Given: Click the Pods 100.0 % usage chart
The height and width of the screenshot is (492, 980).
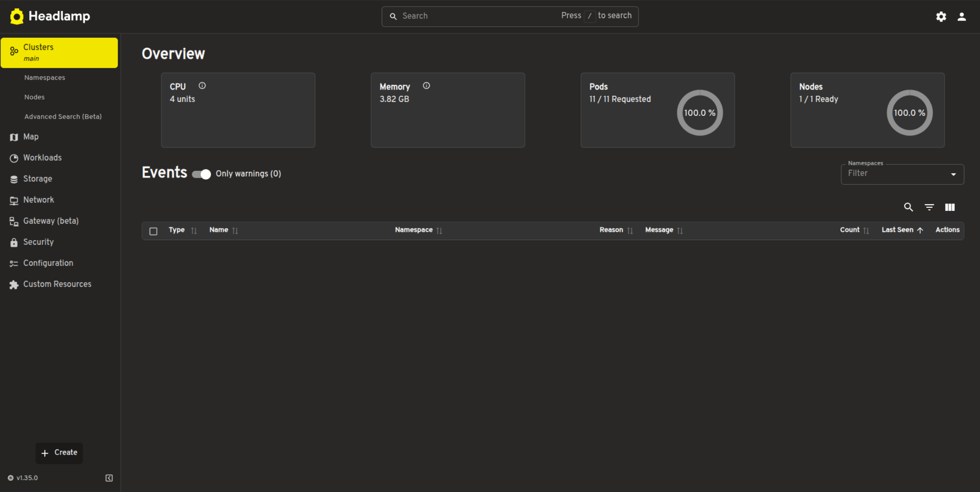Looking at the screenshot, I should (x=699, y=113).
